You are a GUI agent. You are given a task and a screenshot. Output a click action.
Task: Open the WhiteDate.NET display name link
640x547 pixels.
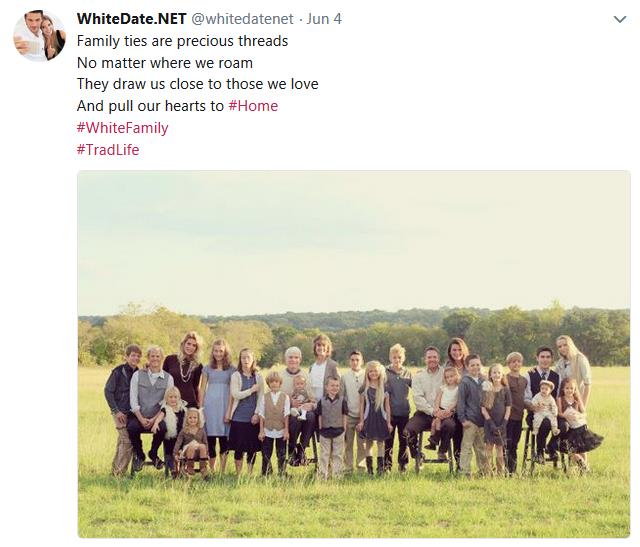pos(131,19)
